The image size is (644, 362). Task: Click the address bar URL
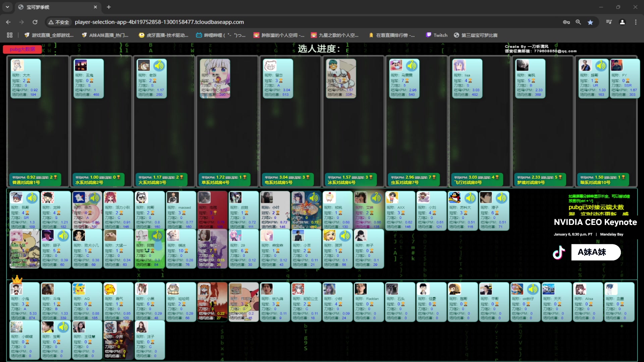[159, 22]
